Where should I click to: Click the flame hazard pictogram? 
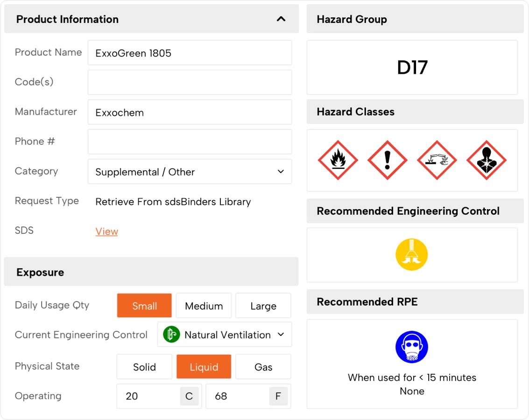click(338, 160)
